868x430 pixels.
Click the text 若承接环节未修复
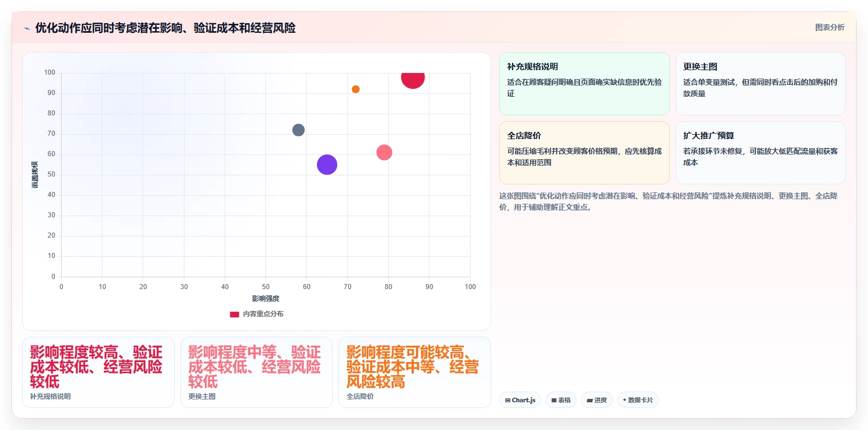point(712,151)
